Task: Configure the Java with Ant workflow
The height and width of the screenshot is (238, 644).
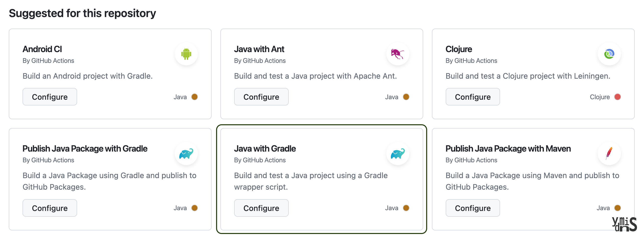Action: (x=261, y=97)
